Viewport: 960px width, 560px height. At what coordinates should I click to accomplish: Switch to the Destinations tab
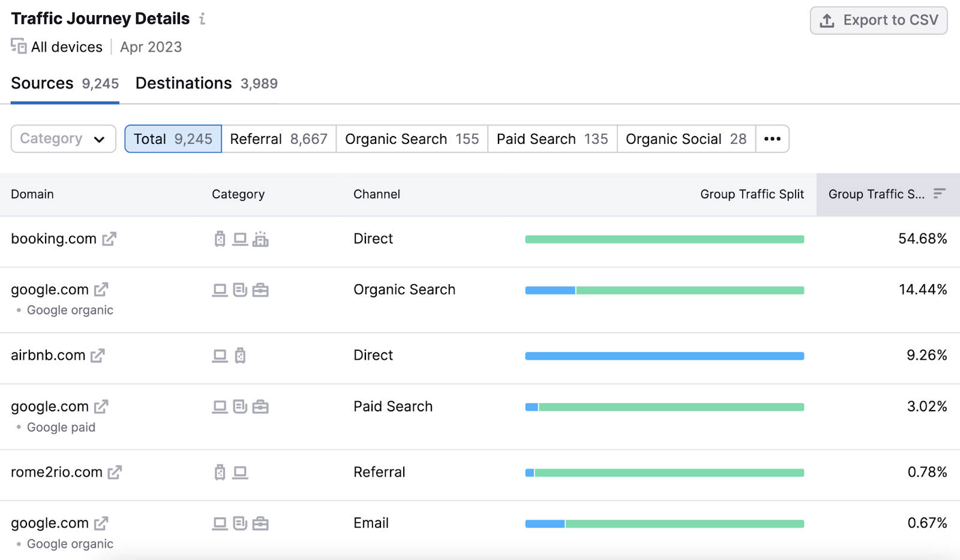tap(206, 83)
